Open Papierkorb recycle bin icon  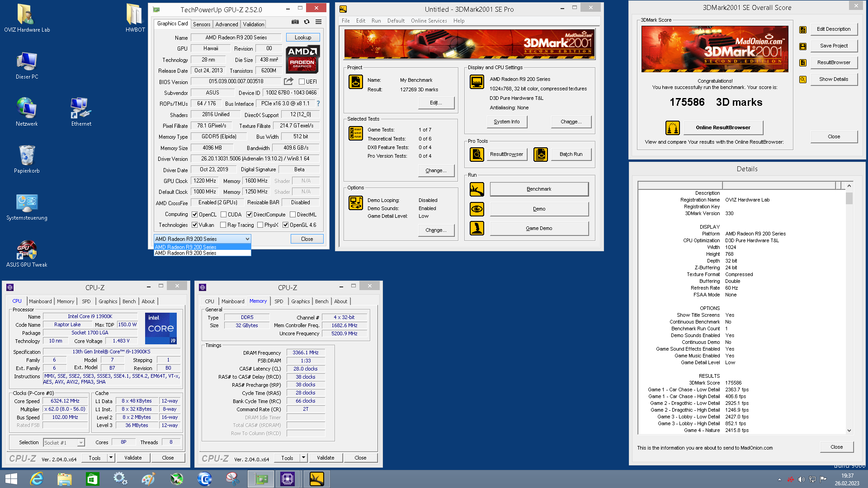[27, 159]
